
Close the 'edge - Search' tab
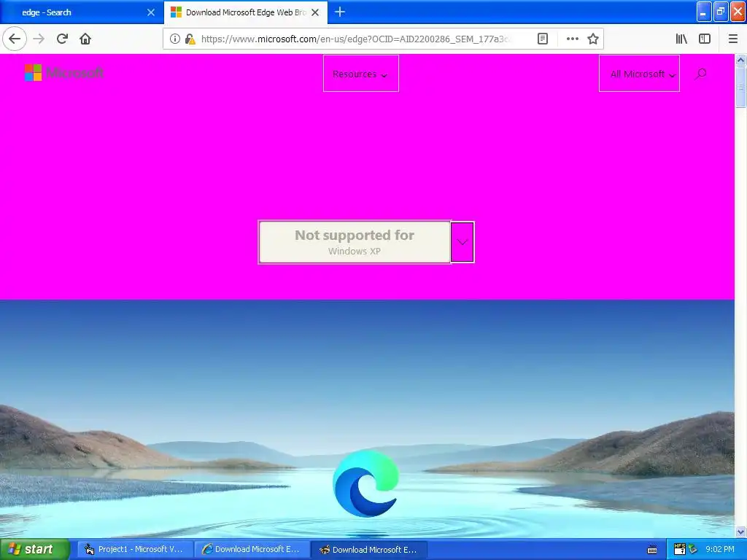coord(151,12)
